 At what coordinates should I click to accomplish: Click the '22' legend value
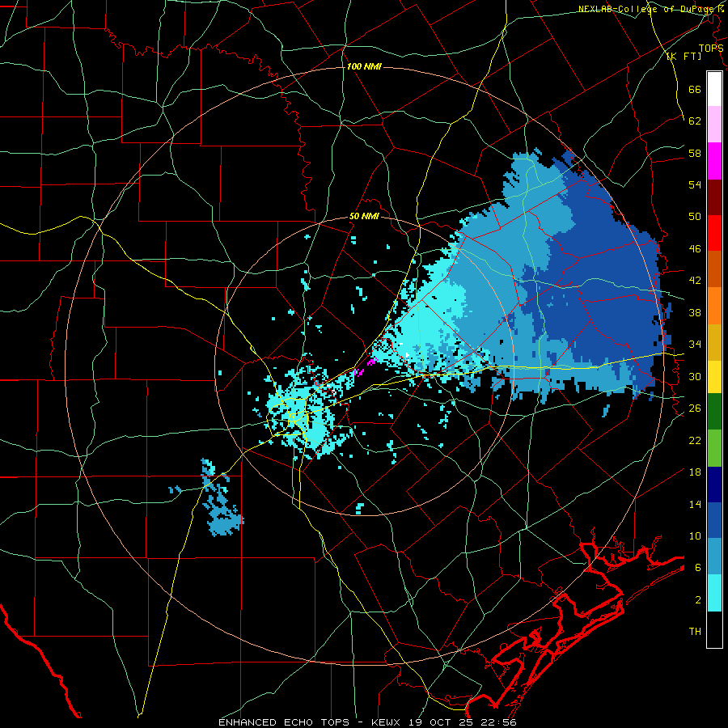point(695,440)
